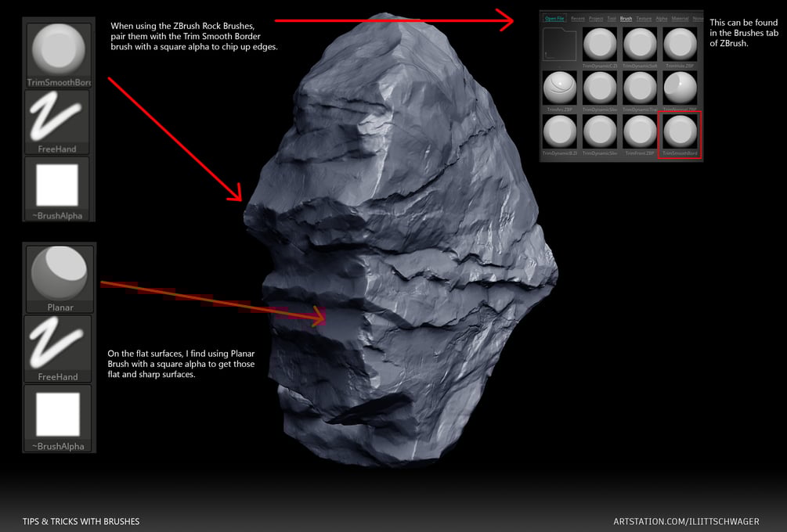Open the FreeHand stroke under the Planar brush
The image size is (787, 532).
pos(58,349)
